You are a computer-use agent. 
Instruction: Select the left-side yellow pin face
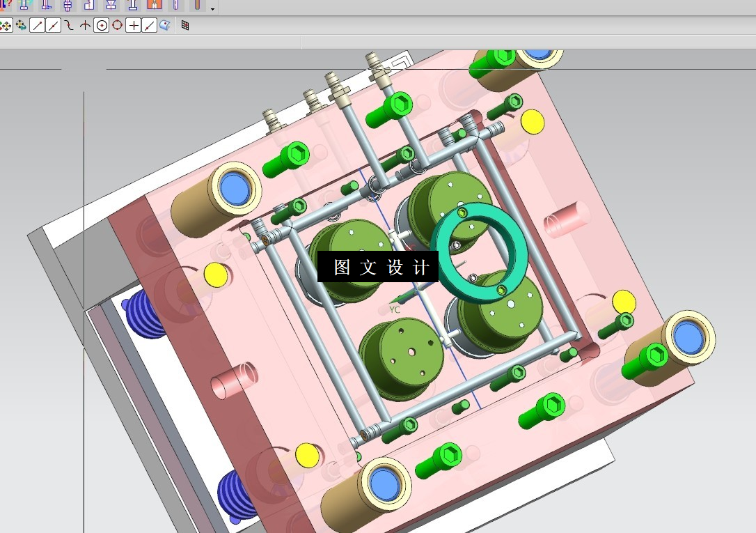[x=216, y=275]
